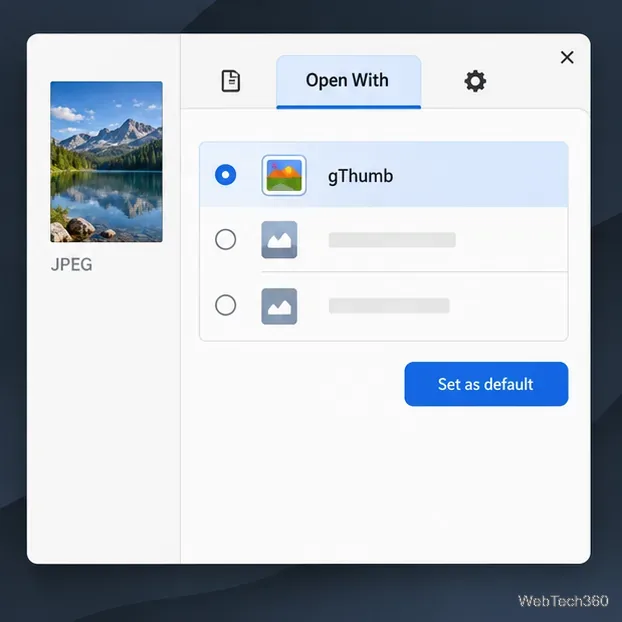Click the gThumb application icon
This screenshot has height=622, width=622.
284,175
